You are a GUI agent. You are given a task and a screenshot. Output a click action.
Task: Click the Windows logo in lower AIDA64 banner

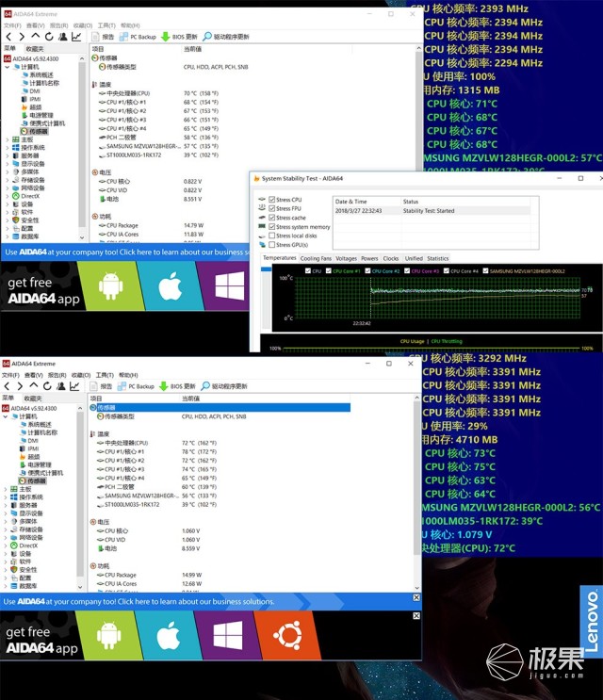228,636
